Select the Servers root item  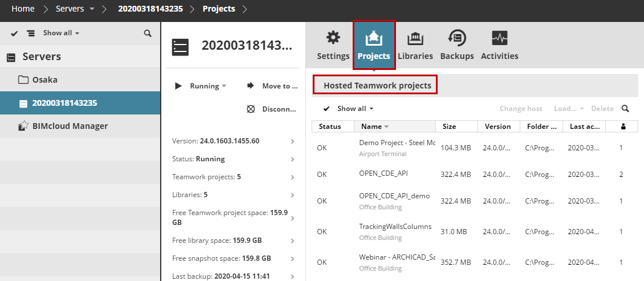coord(80,57)
